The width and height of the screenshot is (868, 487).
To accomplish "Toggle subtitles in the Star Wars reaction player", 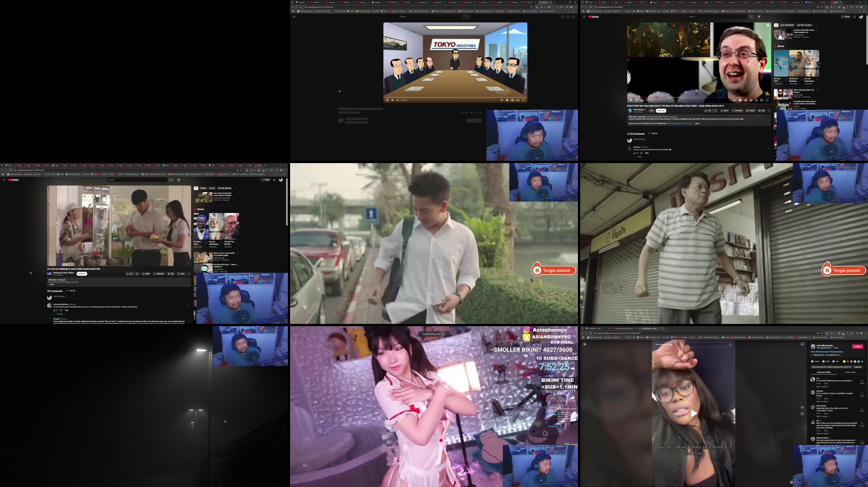I will pos(740,100).
